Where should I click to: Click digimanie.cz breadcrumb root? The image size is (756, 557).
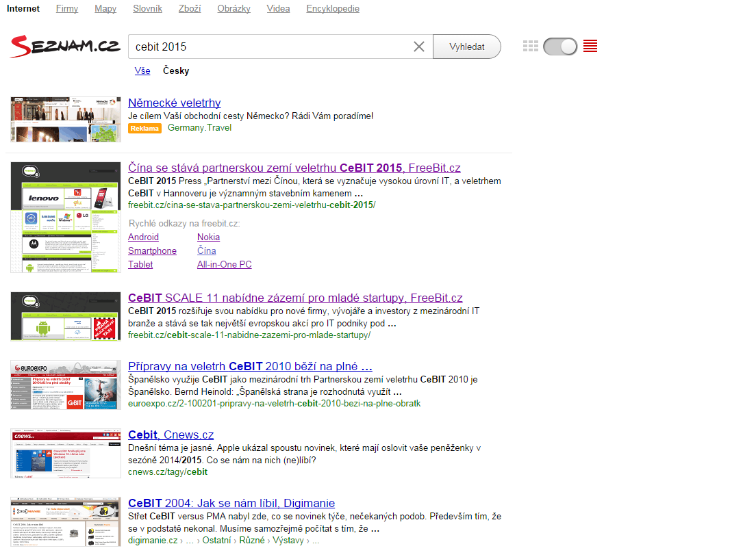pos(153,540)
